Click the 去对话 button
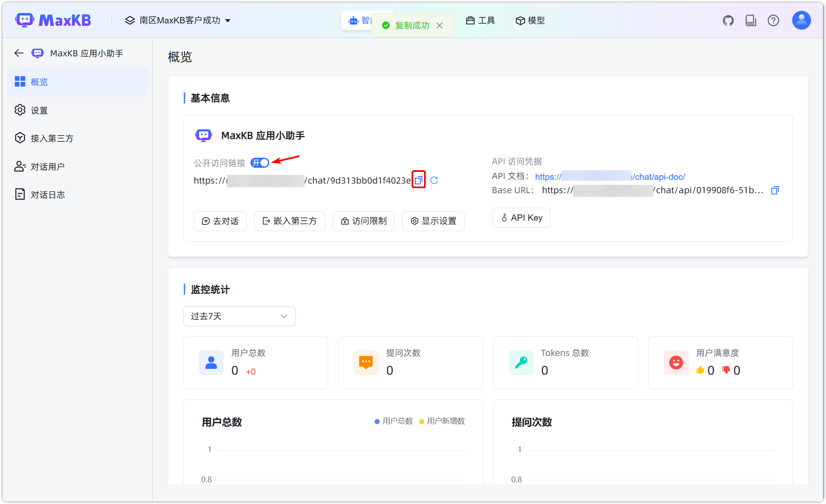 pos(220,221)
